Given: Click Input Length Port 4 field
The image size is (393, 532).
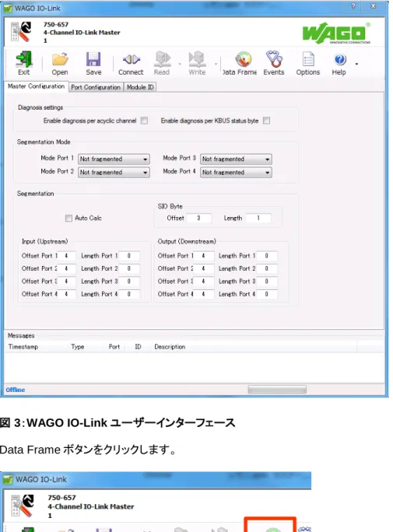Looking at the screenshot, I should 129,294.
